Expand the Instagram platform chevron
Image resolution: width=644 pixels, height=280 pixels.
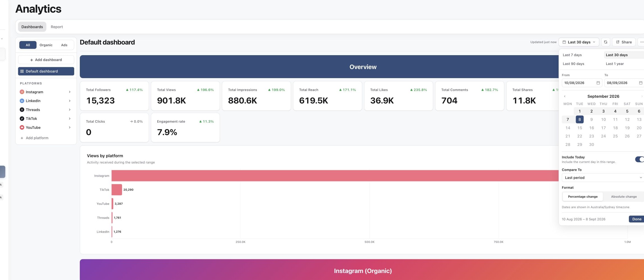pyautogui.click(x=69, y=92)
